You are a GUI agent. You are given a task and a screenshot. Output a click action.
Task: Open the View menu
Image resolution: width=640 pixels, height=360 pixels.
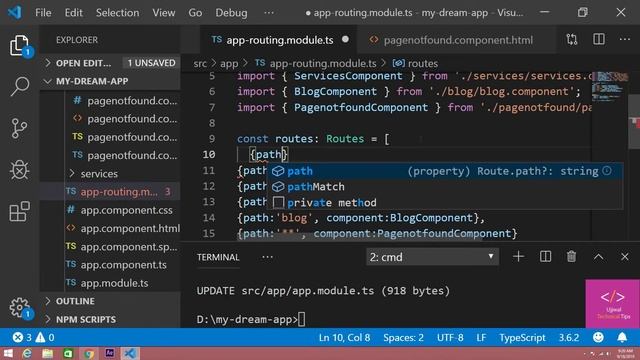(x=164, y=13)
